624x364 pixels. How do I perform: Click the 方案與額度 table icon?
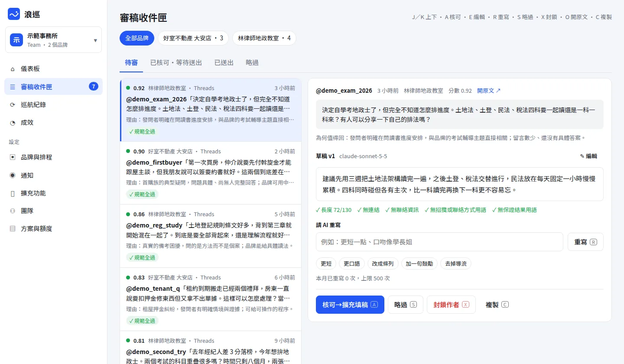pos(12,229)
